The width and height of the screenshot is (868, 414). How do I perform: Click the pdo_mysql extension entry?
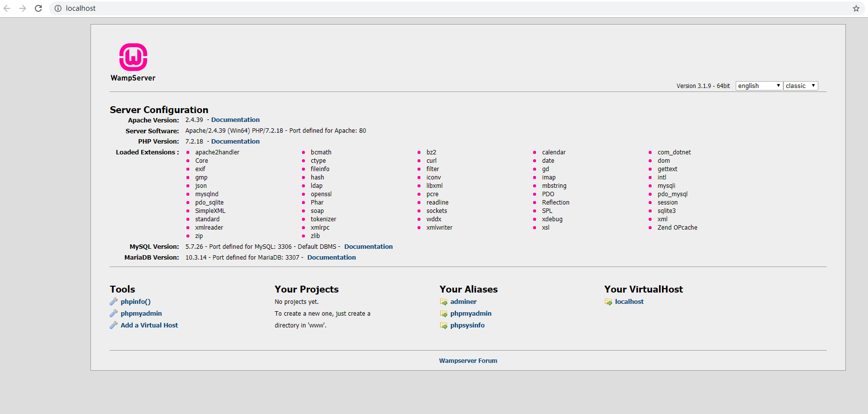point(672,194)
